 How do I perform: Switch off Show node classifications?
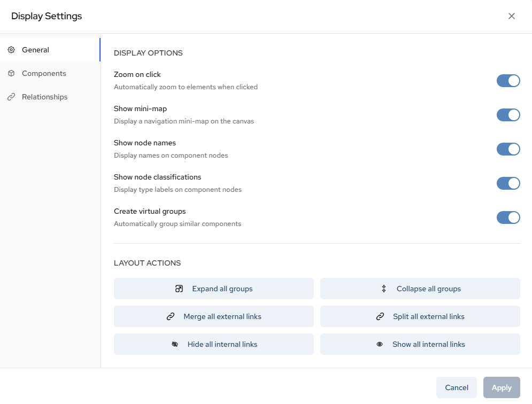[508, 183]
